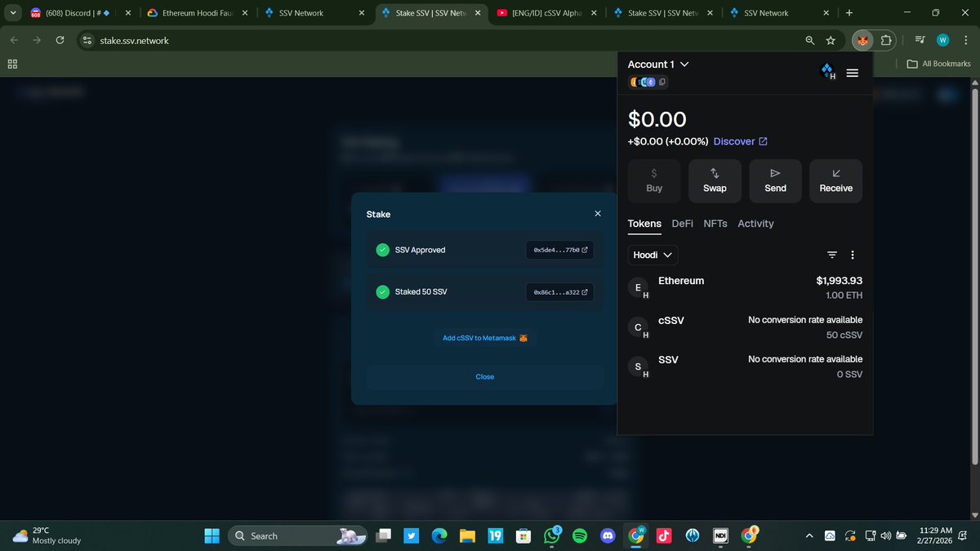980x551 pixels.
Task: Click the Ethereum token avatar icon
Action: coord(638,287)
